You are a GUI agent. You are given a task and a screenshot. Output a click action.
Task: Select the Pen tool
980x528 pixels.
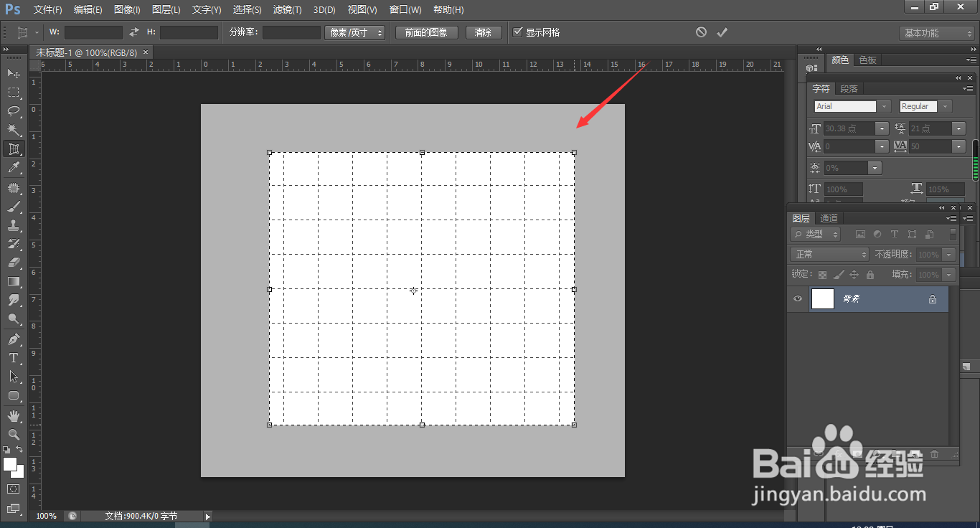coord(14,339)
